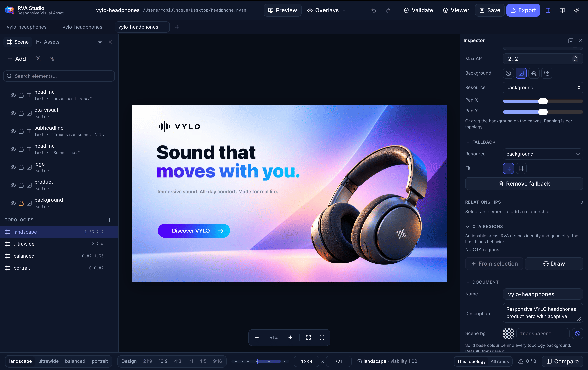Image resolution: width=588 pixels, height=370 pixels.
Task: Switch to the Assets tab
Action: [x=48, y=42]
